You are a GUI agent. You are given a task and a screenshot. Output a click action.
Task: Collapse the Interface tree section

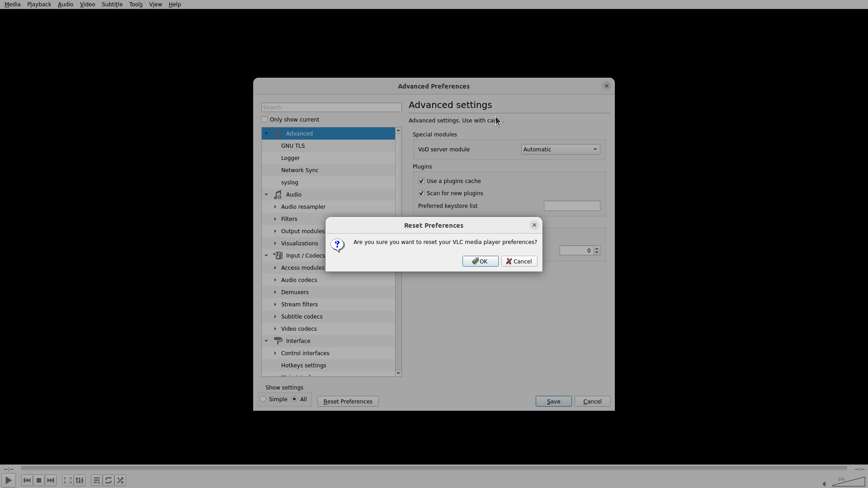[266, 341]
